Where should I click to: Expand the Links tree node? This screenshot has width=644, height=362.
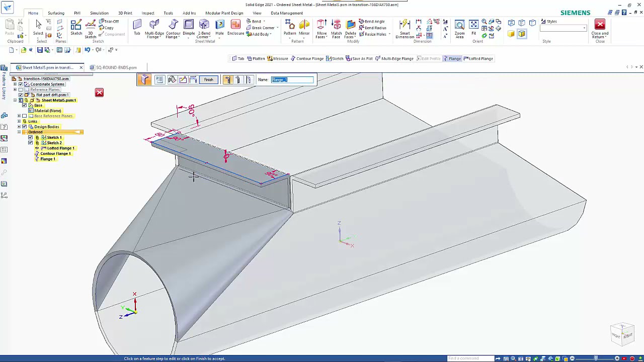19,121
